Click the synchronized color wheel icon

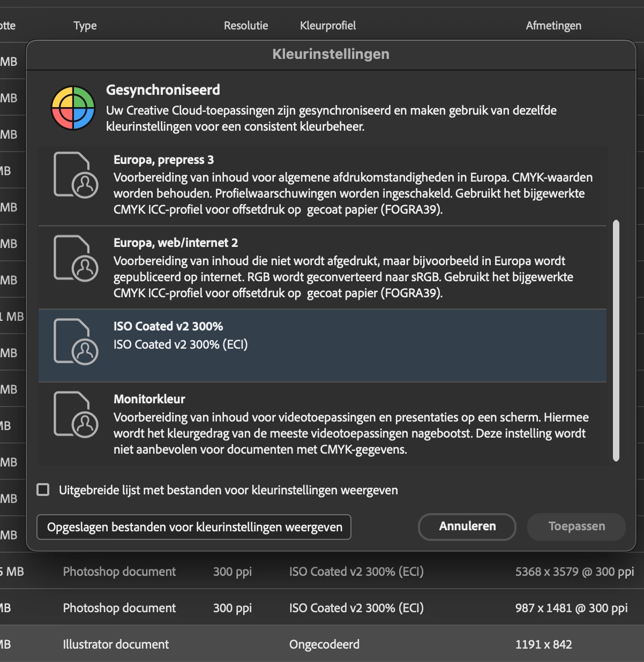tap(73, 108)
